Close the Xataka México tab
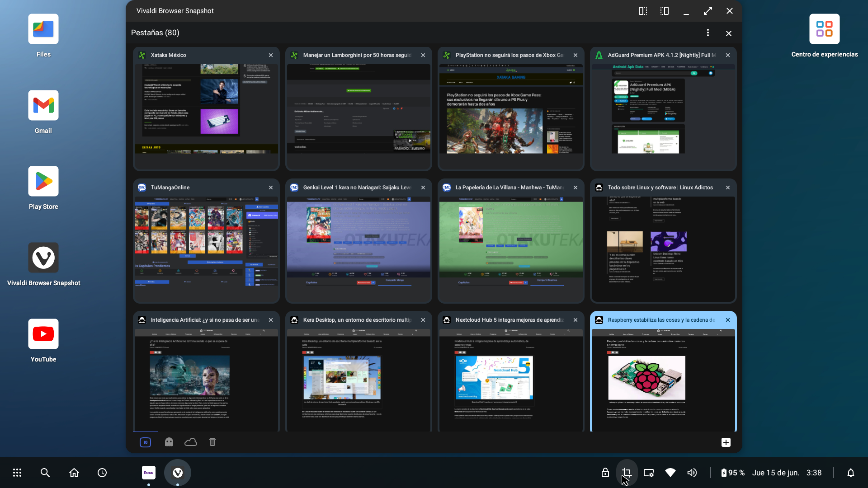Viewport: 868px width, 488px height. click(x=271, y=55)
